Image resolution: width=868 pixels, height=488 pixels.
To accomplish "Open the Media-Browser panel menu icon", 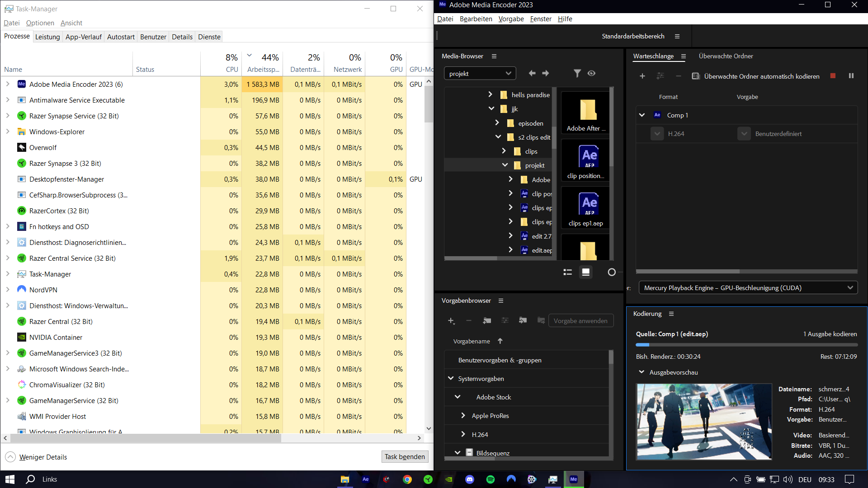I will click(x=494, y=56).
